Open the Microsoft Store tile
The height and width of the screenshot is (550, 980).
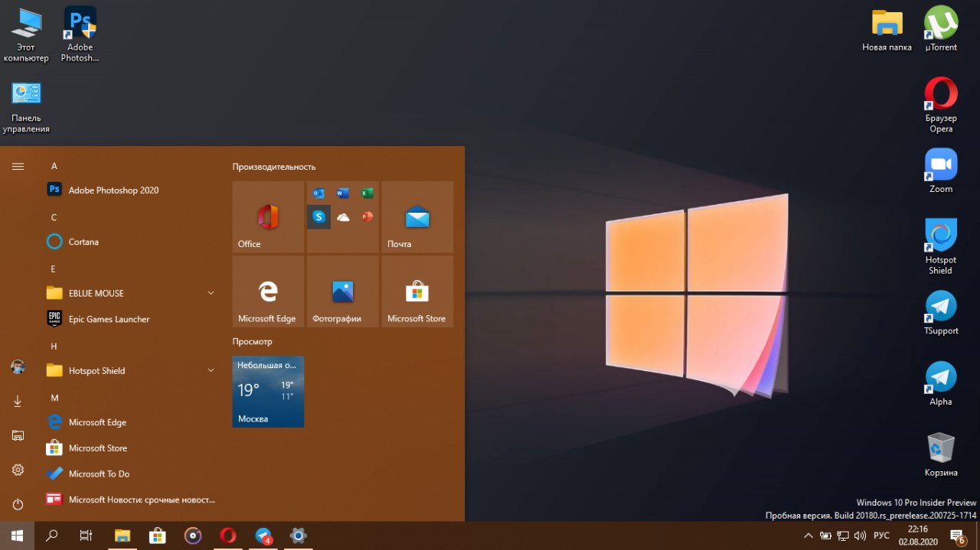[417, 291]
